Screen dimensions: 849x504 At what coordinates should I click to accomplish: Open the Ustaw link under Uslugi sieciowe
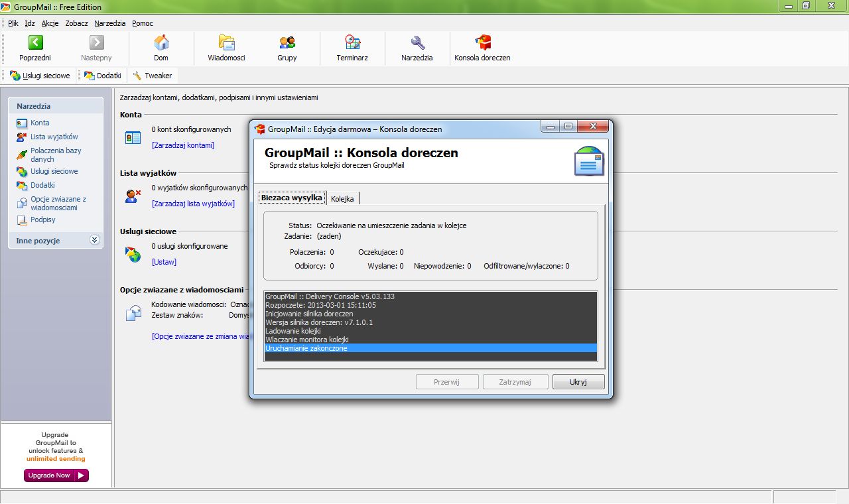(x=164, y=262)
